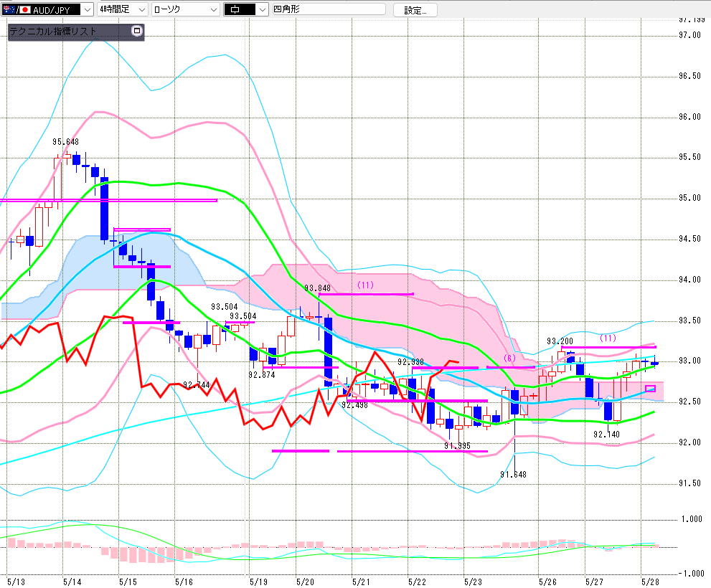The image size is (711, 588).
Task: Click the 95.648 high price label
Action: click(65, 142)
